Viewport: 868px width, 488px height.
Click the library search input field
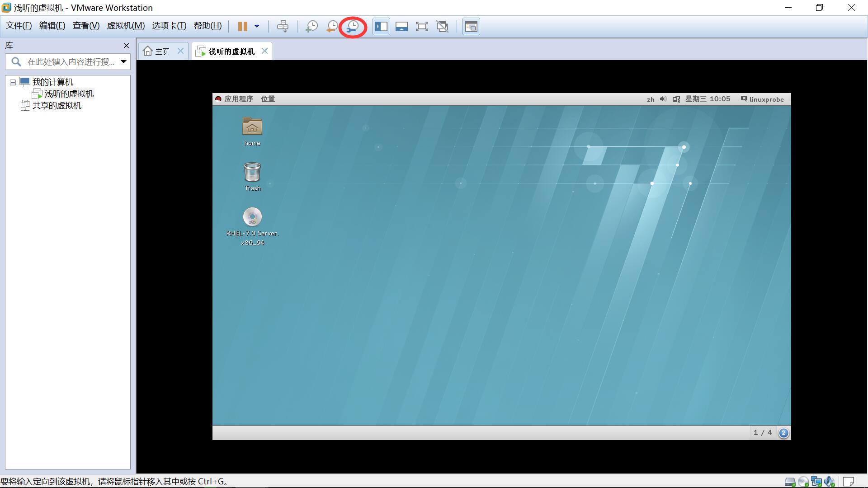pyautogui.click(x=70, y=61)
